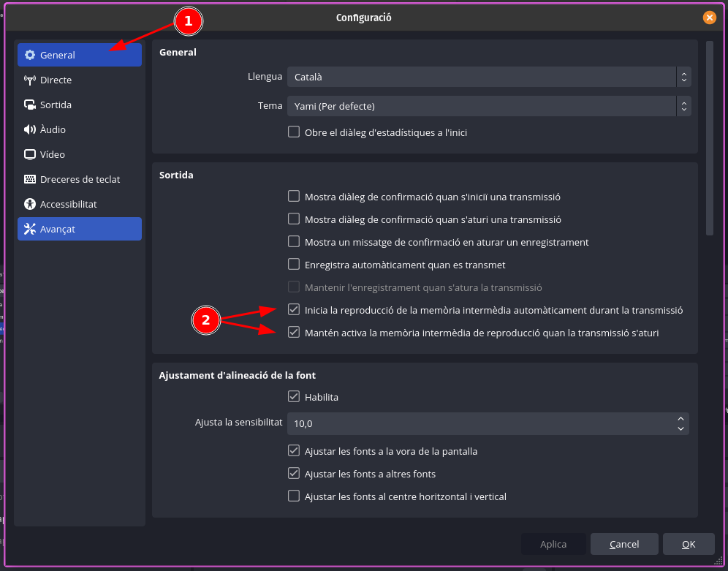This screenshot has height=571, width=728.
Task: Click the Vídeo monitor icon
Action: 30,154
